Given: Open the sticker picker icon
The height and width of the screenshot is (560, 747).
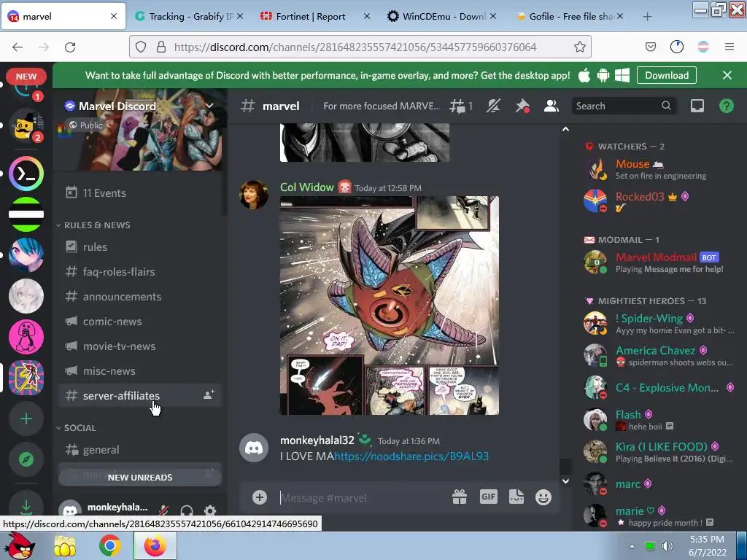Looking at the screenshot, I should pos(516,497).
